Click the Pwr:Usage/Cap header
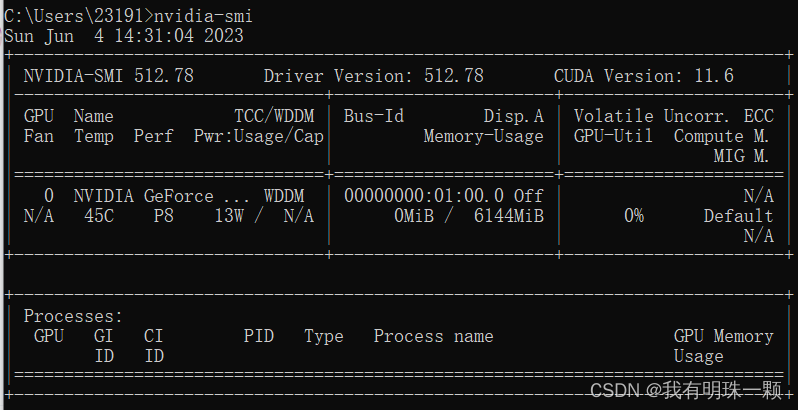 click(259, 136)
